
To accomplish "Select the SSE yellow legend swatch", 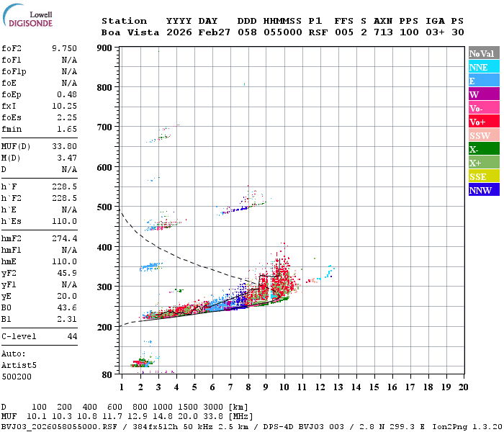I will 484,176.
